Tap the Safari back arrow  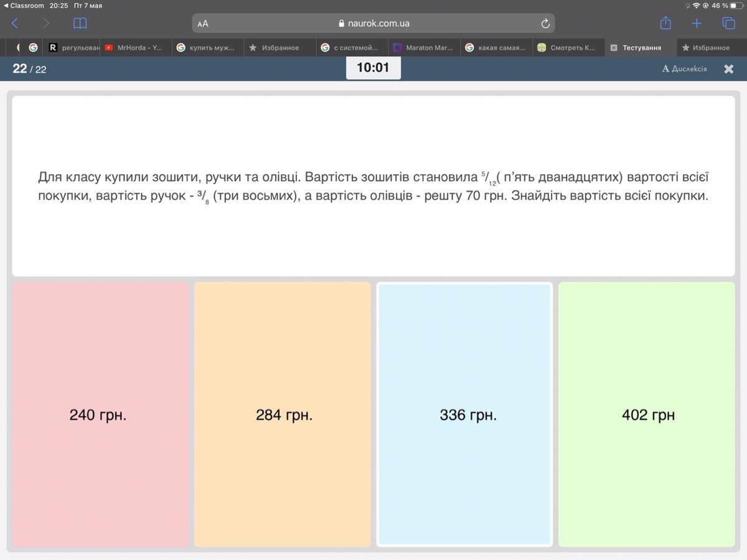point(15,24)
